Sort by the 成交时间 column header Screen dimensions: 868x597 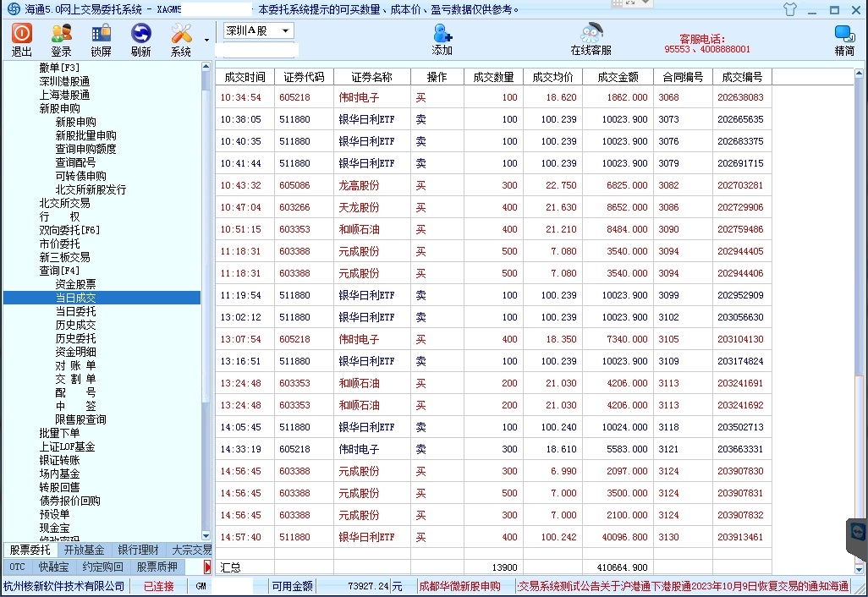tap(244, 77)
